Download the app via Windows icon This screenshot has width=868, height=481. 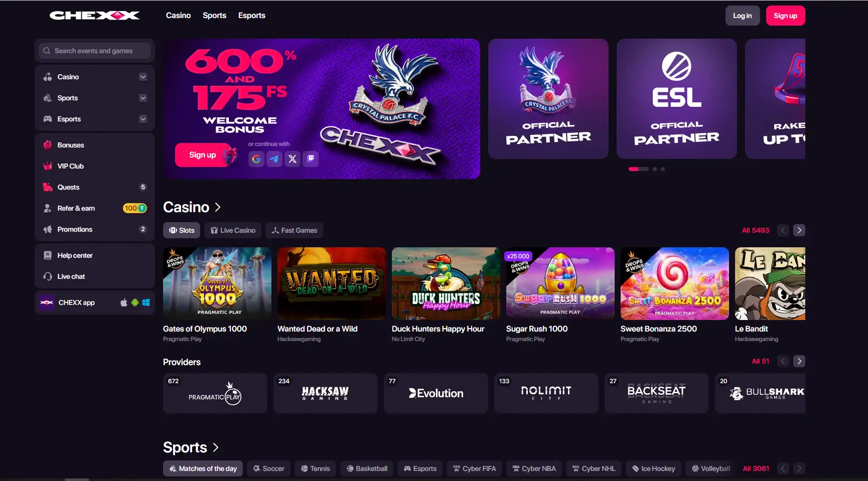pyautogui.click(x=146, y=302)
